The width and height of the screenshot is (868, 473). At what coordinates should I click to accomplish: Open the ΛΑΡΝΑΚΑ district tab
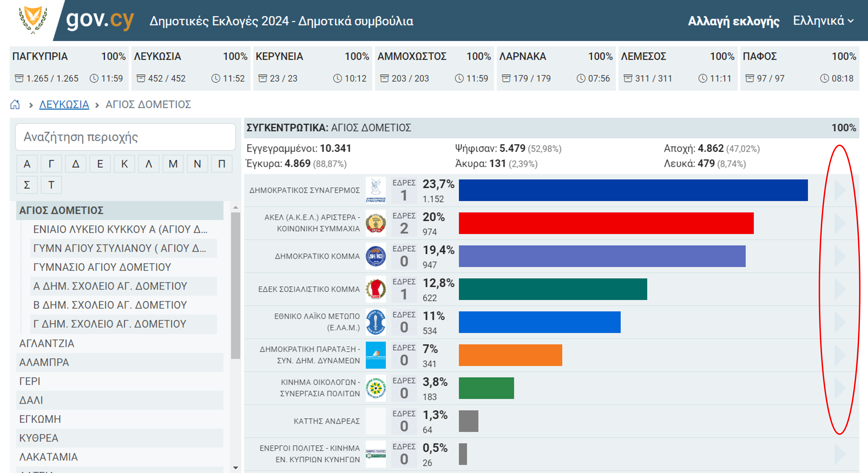(556, 68)
